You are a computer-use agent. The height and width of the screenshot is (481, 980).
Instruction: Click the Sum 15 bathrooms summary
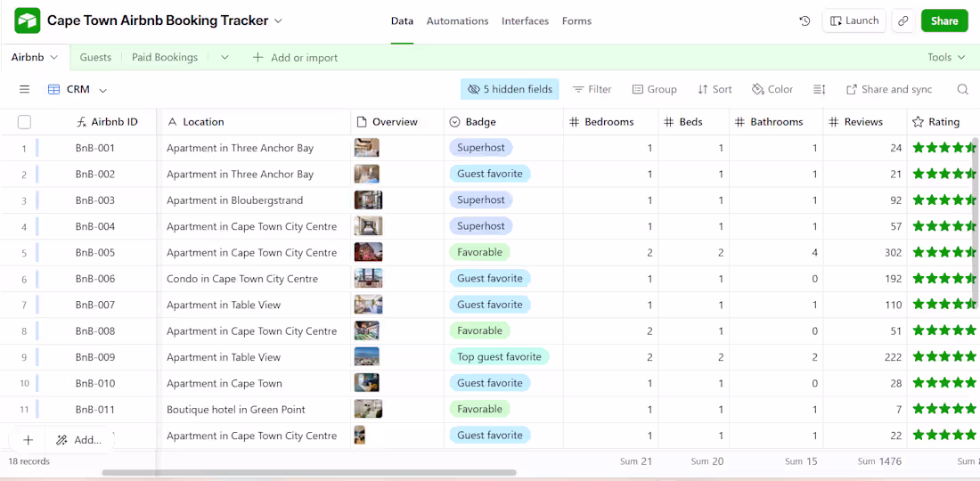click(x=801, y=461)
